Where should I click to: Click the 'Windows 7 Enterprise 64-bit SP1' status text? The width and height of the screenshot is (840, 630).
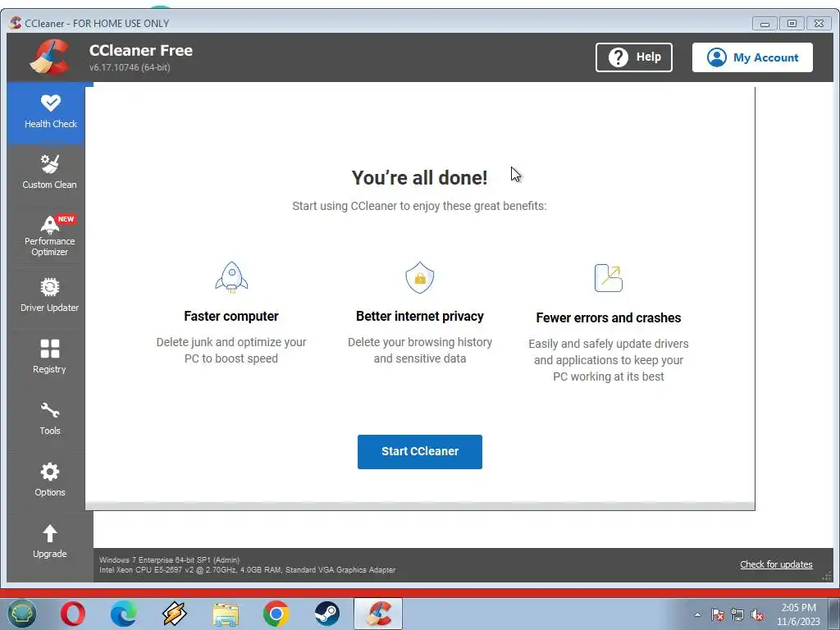pyautogui.click(x=169, y=559)
